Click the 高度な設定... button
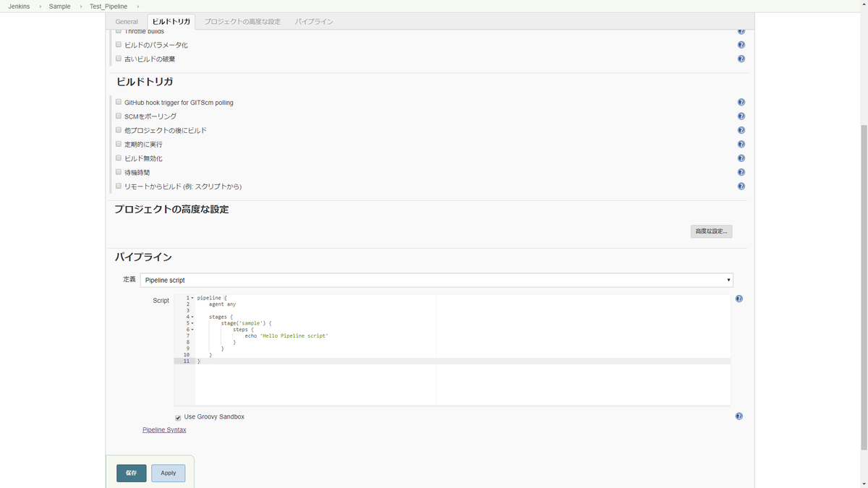Viewport: 868px width, 488px height. (x=711, y=231)
